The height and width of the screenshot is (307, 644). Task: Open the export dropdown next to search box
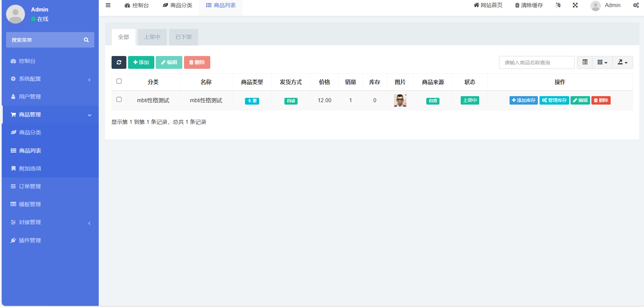622,62
